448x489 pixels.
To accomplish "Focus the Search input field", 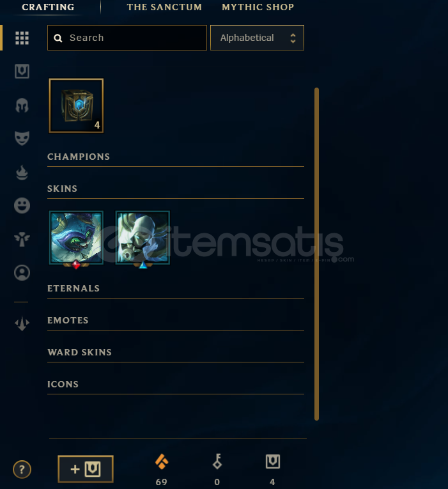I will (x=127, y=38).
